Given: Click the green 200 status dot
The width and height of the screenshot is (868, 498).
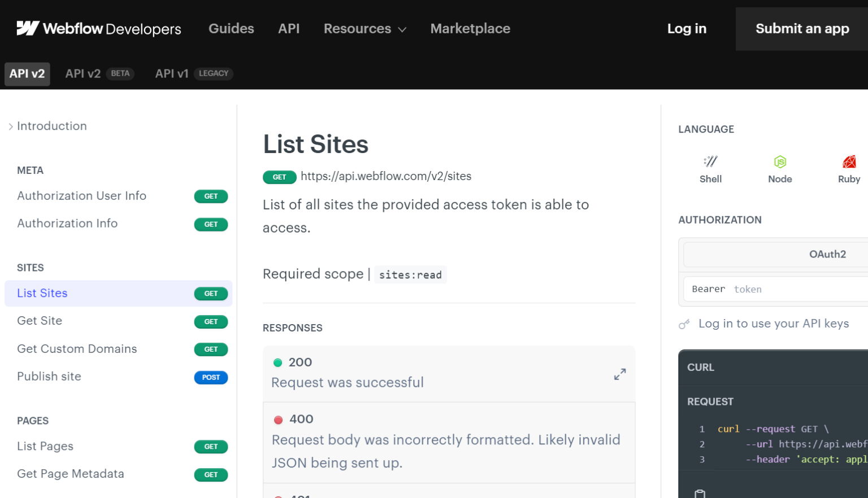Looking at the screenshot, I should click(277, 362).
